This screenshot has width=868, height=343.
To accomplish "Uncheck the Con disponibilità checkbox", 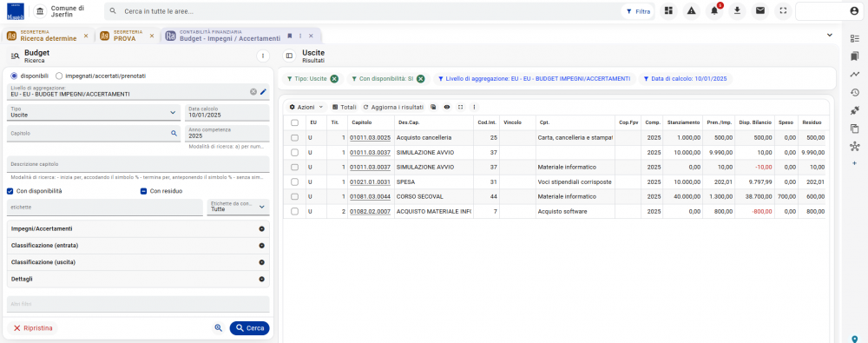I will [10, 191].
